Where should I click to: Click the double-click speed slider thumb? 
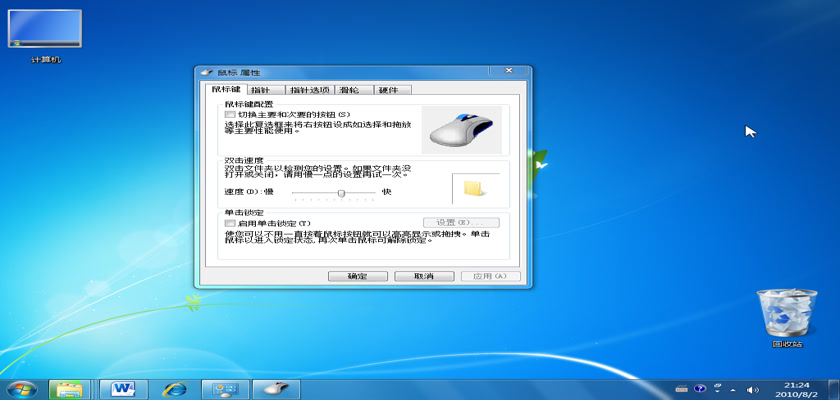click(x=342, y=191)
